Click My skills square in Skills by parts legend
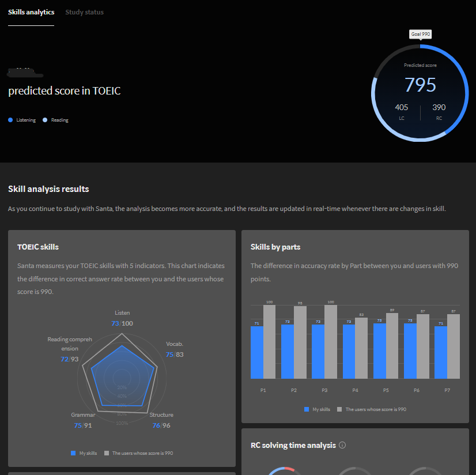Screen dimensions: 476x475 pyautogui.click(x=307, y=409)
